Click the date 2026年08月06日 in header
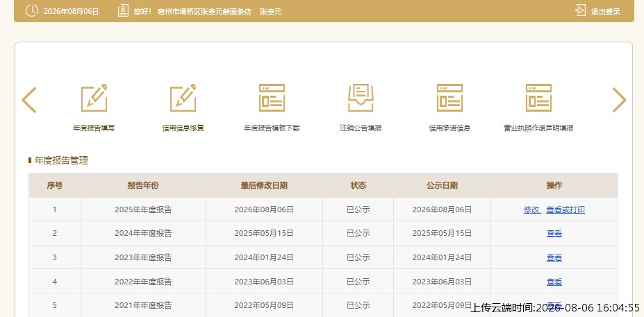The width and height of the screenshot is (644, 317). click(71, 12)
